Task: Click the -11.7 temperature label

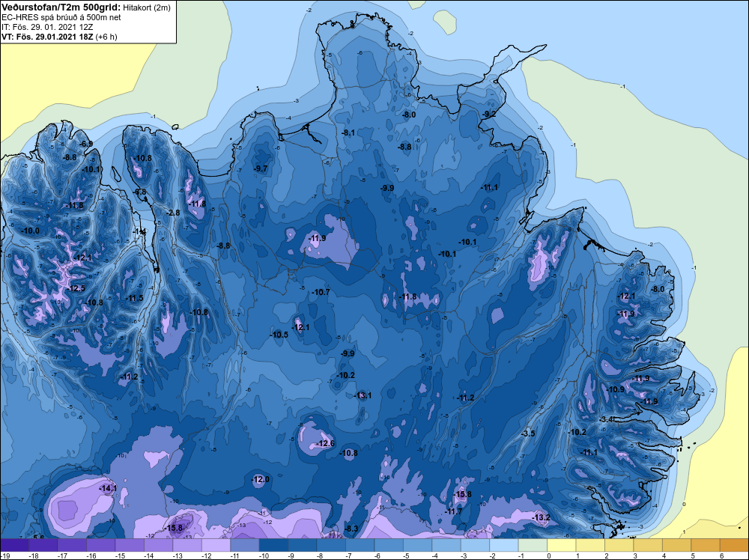Action: pos(453,511)
